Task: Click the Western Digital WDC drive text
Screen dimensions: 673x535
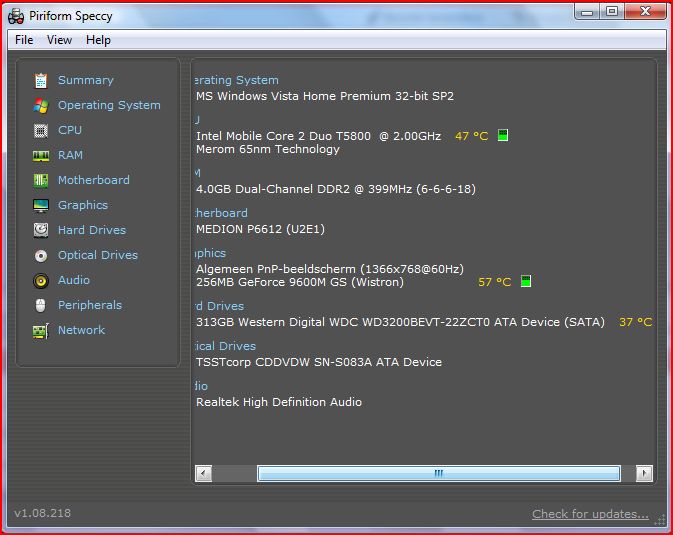Action: click(x=400, y=322)
